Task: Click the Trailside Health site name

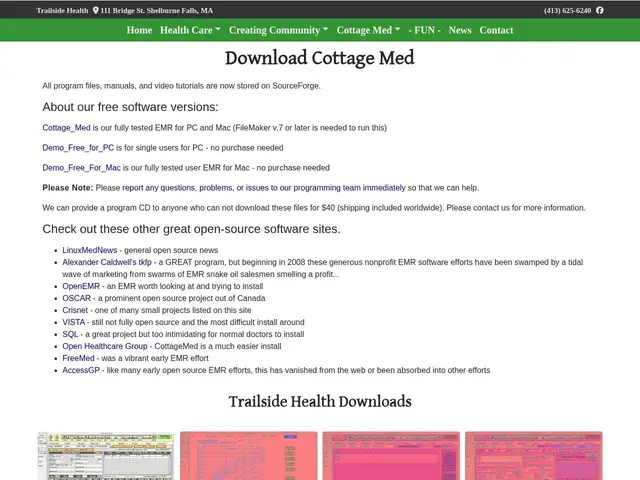Action: click(x=62, y=11)
